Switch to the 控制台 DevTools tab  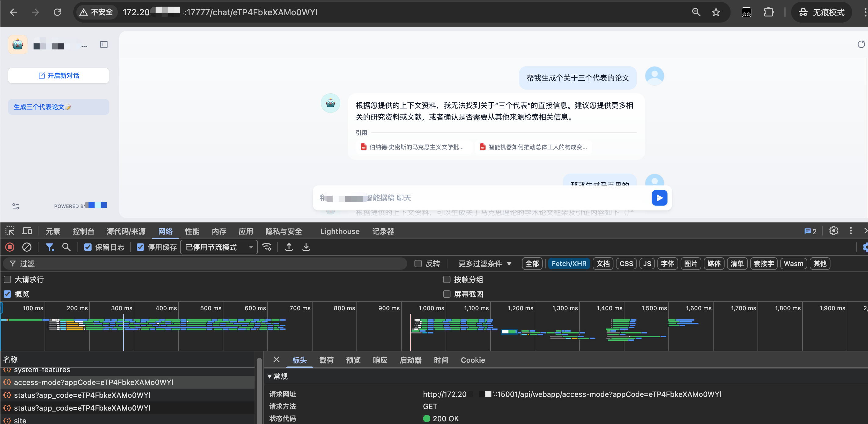83,231
